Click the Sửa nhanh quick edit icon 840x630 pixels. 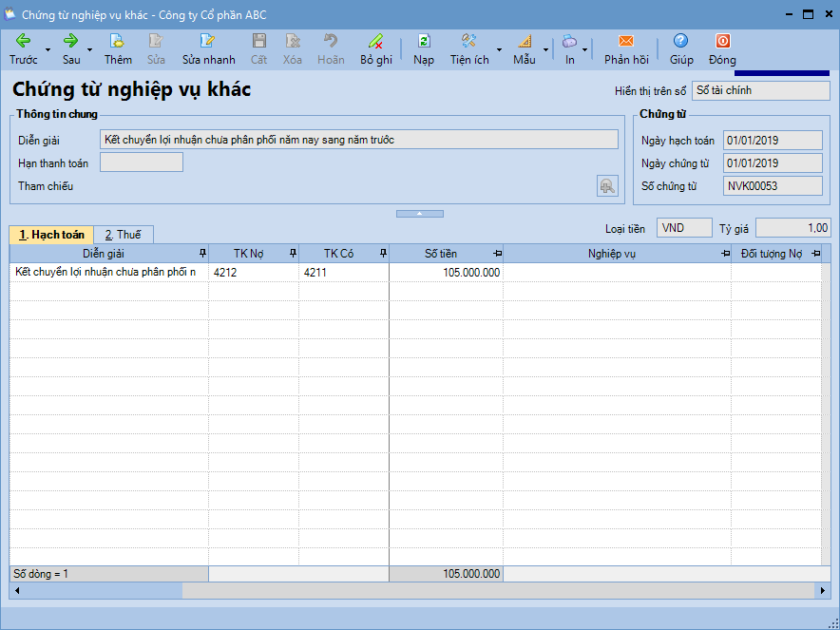(208, 41)
